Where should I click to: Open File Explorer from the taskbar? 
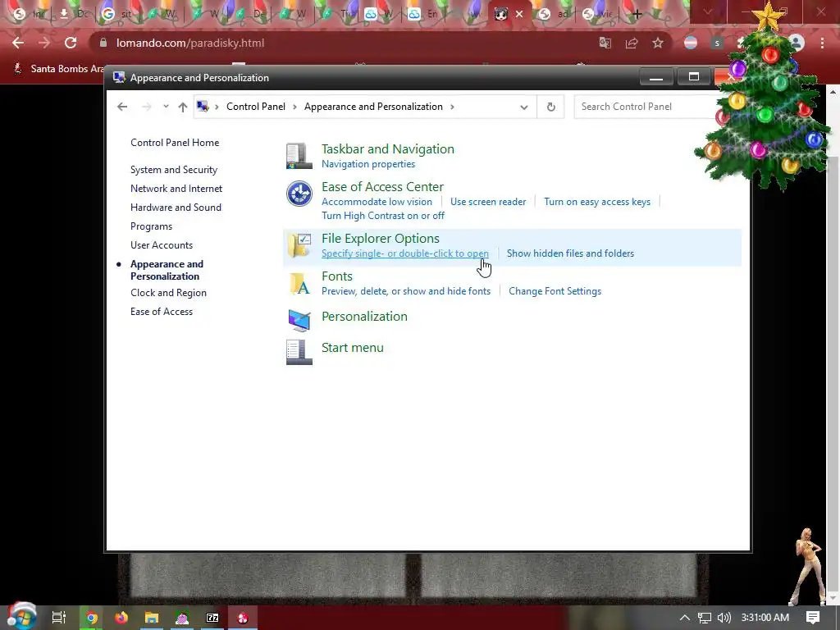(152, 618)
